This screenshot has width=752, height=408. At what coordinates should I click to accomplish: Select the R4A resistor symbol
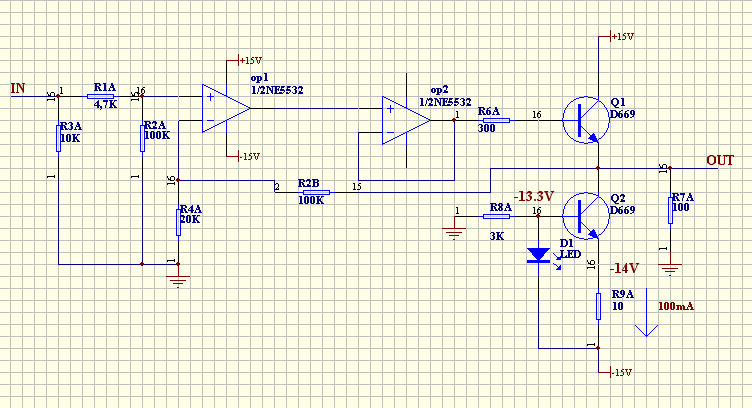pos(178,222)
